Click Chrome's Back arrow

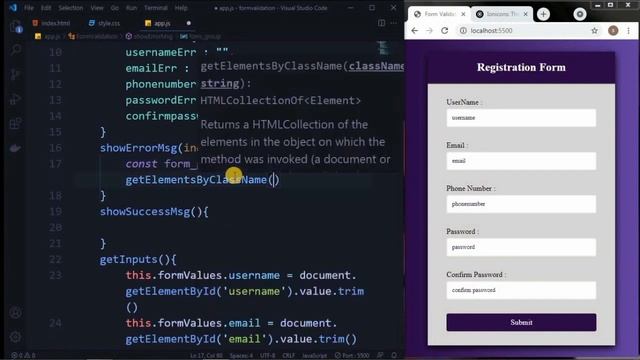[415, 31]
